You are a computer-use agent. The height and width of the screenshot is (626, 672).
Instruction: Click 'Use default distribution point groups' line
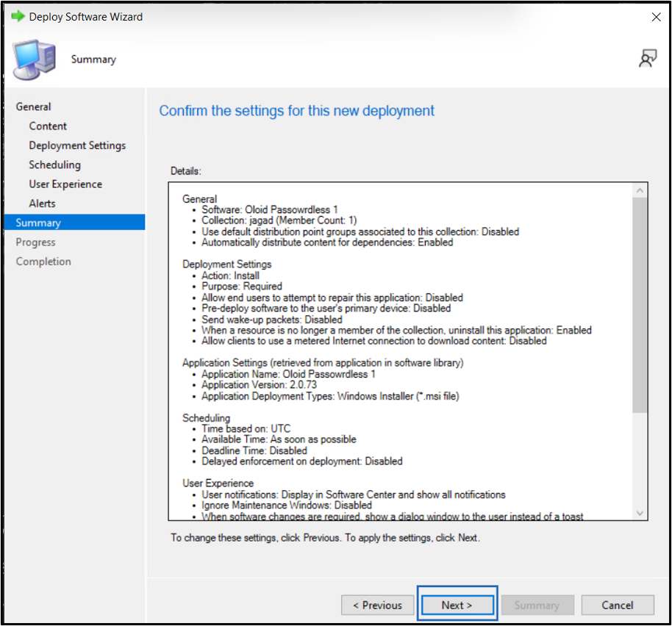click(x=360, y=231)
